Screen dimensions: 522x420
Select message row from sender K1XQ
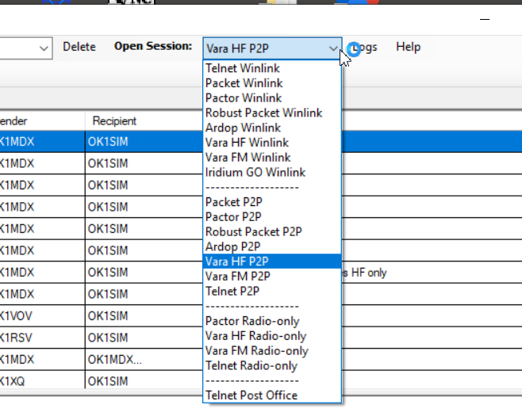tap(261, 380)
